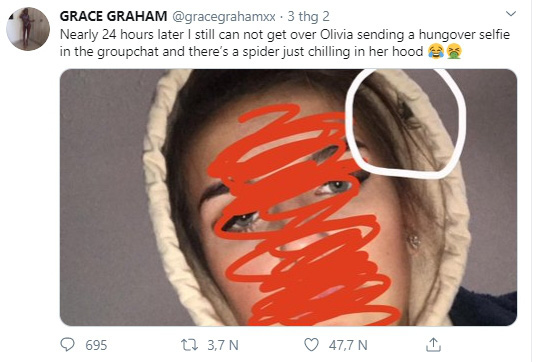The image size is (537, 362).
Task: Click the crying-laughing emoji in the tweet
Action: point(436,51)
